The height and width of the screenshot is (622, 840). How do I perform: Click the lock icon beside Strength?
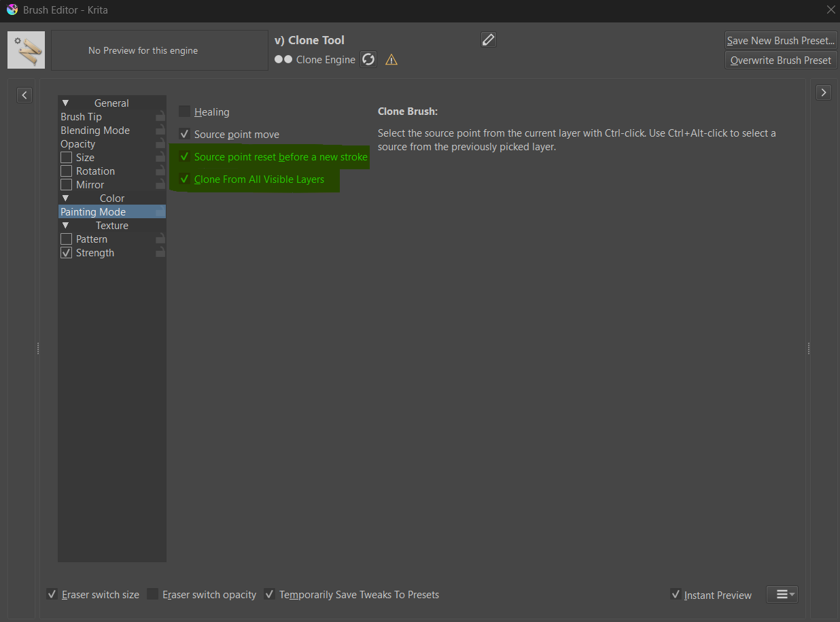point(160,253)
